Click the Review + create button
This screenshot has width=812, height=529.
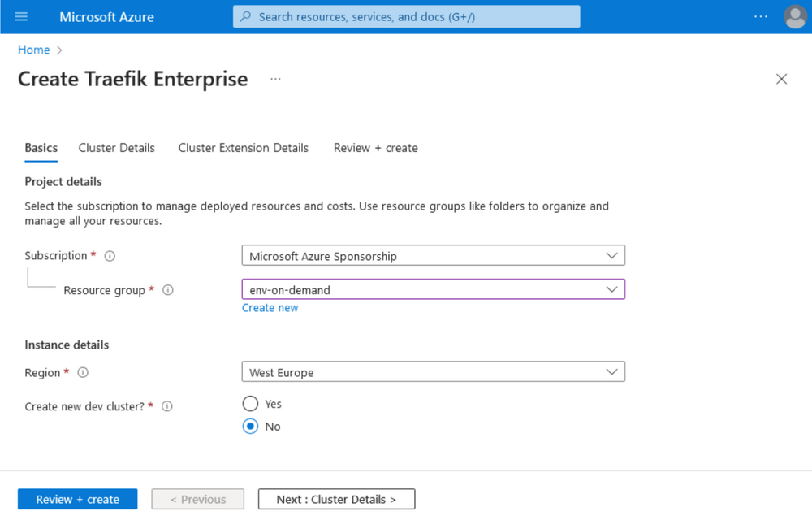77,499
